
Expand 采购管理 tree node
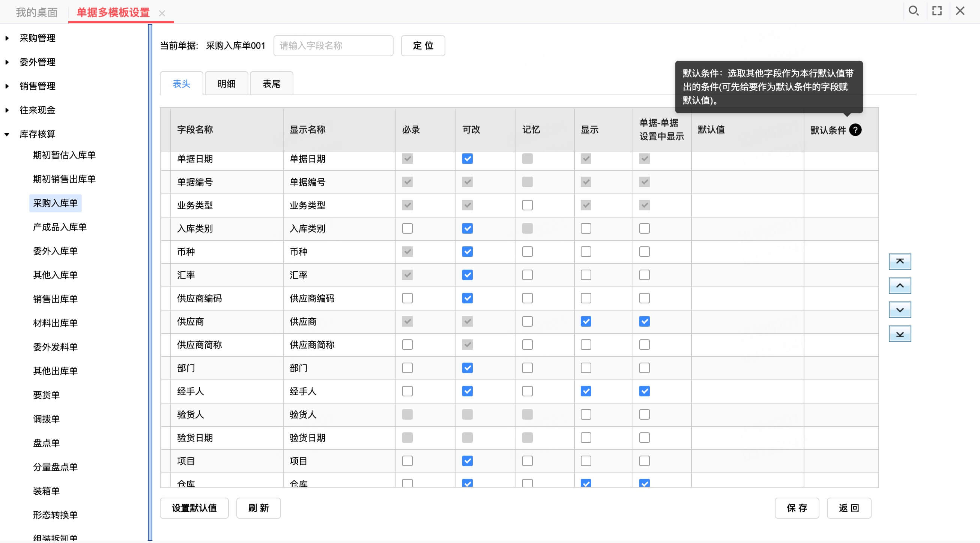[x=7, y=38]
